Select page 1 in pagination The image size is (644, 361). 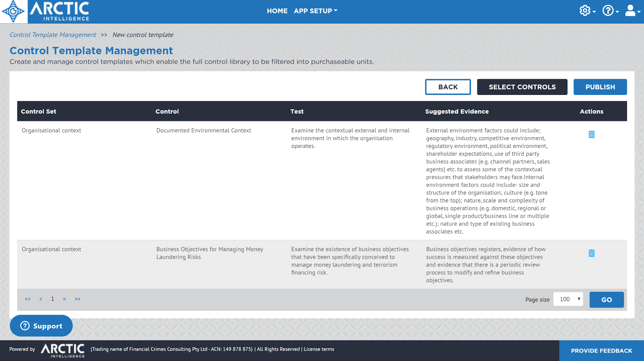(x=53, y=299)
